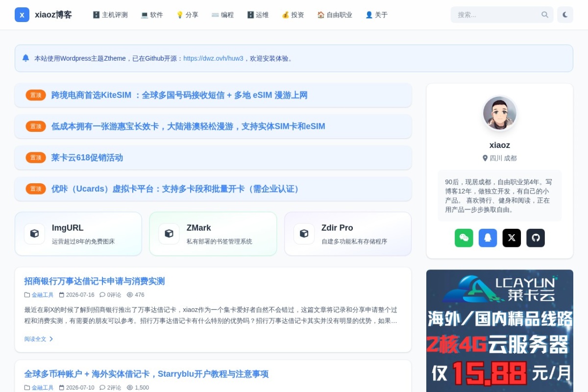
Task: Open the pinned KiteSIM post
Action: click(x=179, y=95)
